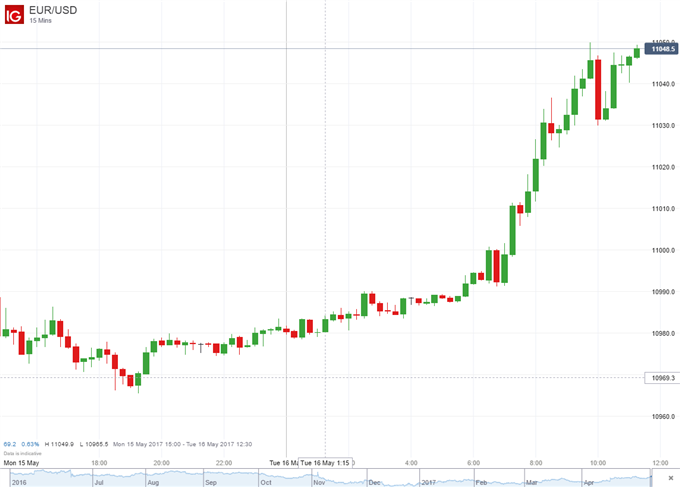Select Feb in the navigator strip
The width and height of the screenshot is (680, 487).
coord(481,482)
